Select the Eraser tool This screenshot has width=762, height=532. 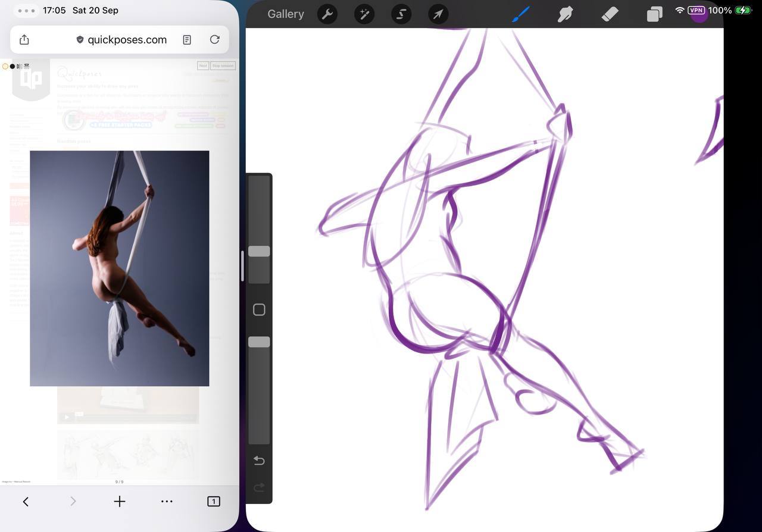610,14
